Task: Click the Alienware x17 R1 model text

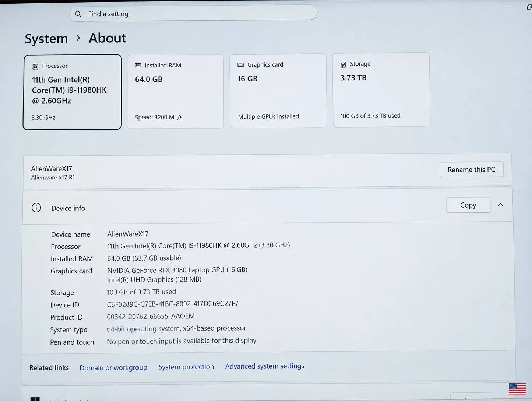Action: click(53, 178)
